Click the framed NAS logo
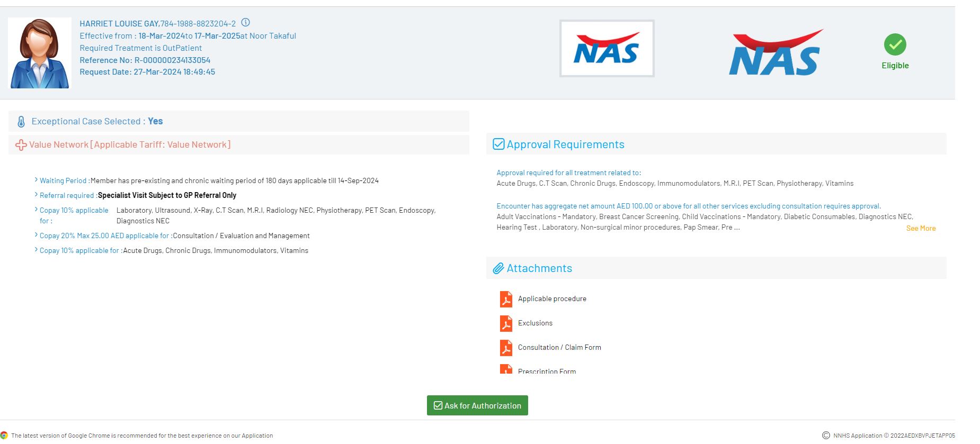Viewport: 980px width, 444px height. (607, 49)
